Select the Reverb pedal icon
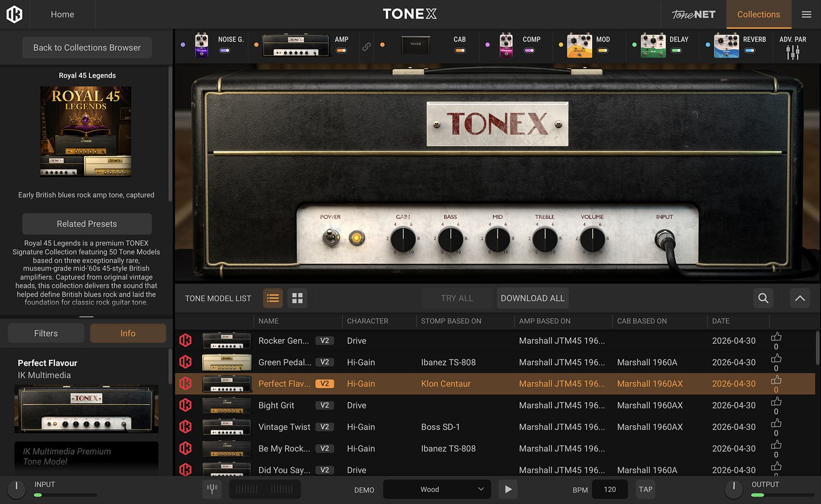The width and height of the screenshot is (821, 504). click(x=726, y=45)
